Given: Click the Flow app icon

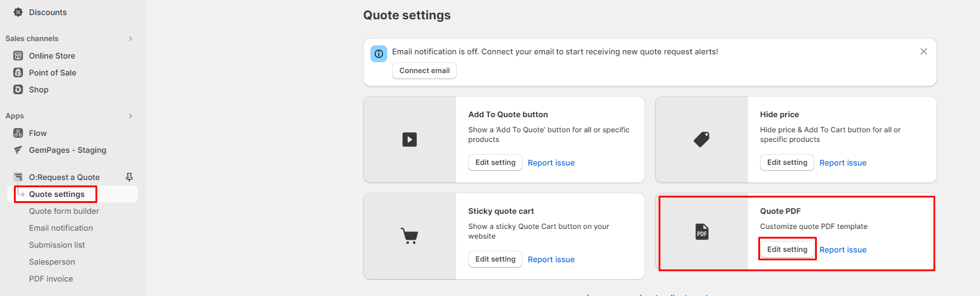Looking at the screenshot, I should coord(18,133).
